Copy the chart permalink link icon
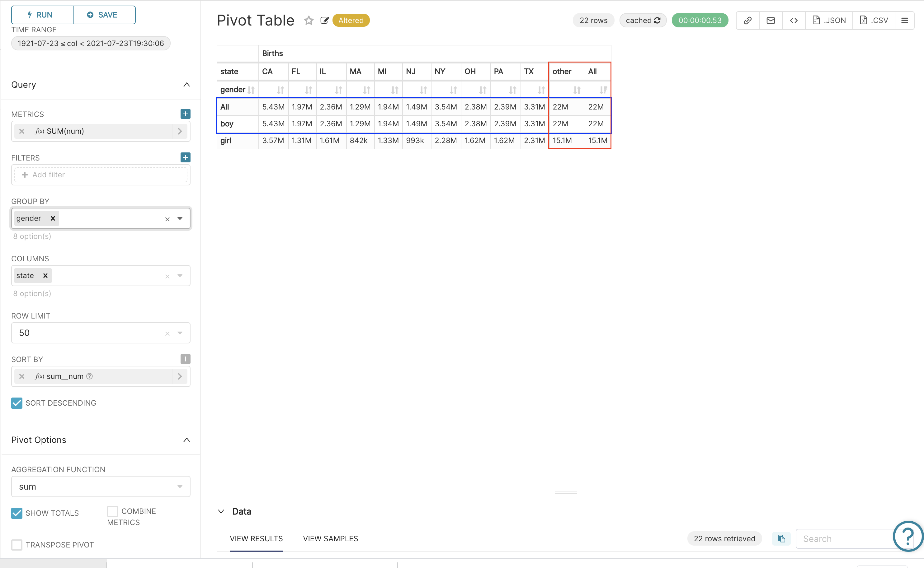 pyautogui.click(x=747, y=20)
